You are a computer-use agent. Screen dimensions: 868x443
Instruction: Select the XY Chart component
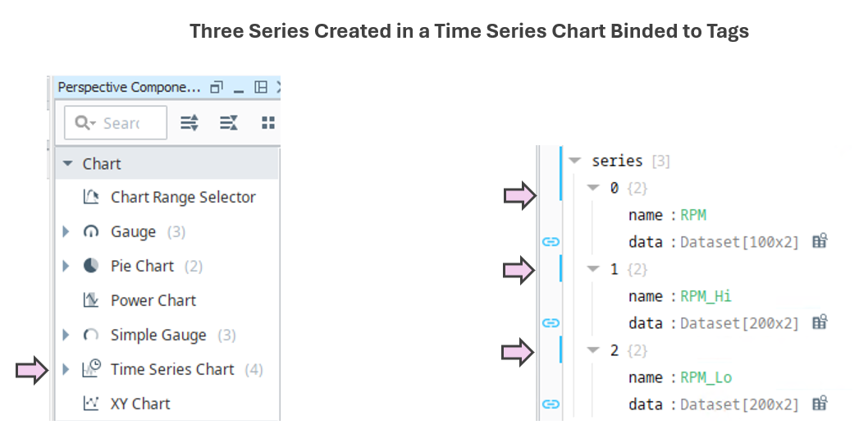140,404
